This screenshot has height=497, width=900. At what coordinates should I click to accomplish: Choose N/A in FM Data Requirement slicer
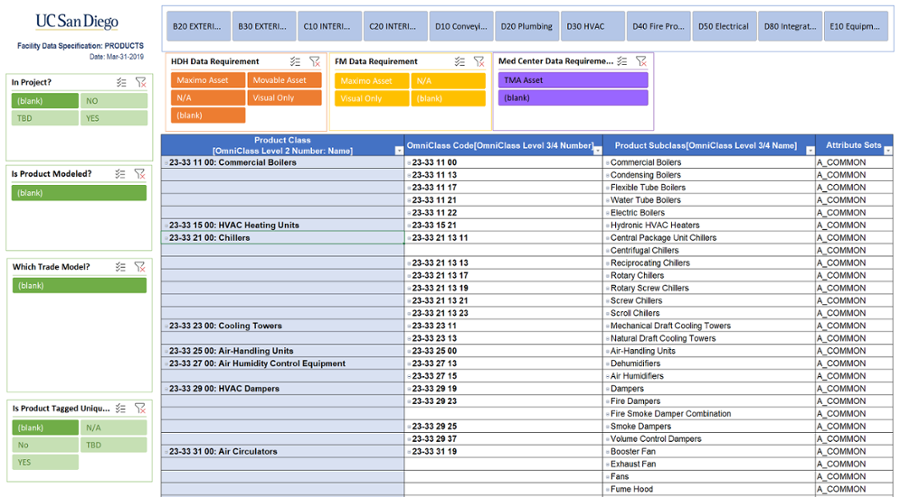point(448,81)
